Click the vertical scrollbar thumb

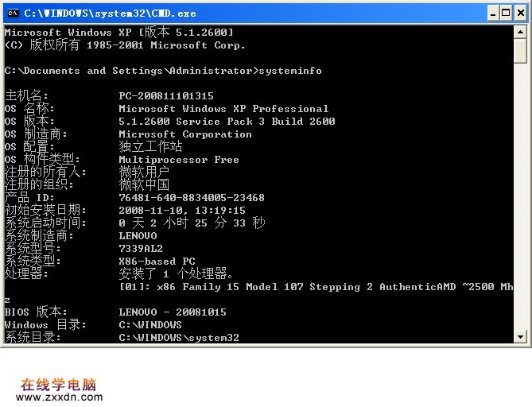520,52
